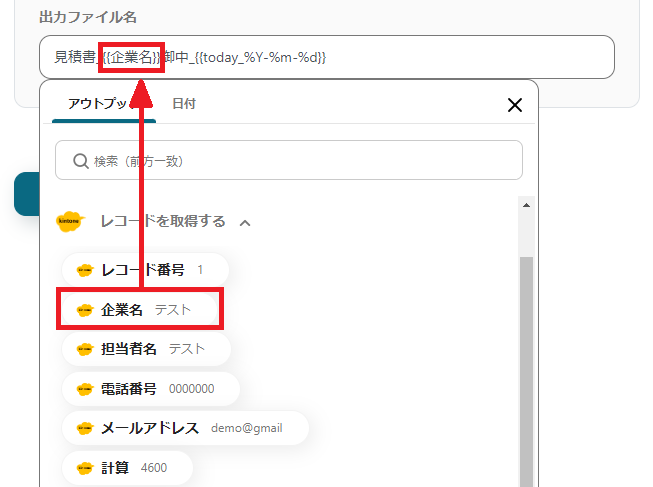This screenshot has width=653, height=487.
Task: Select the アウトプット tab
Action: click(x=104, y=103)
